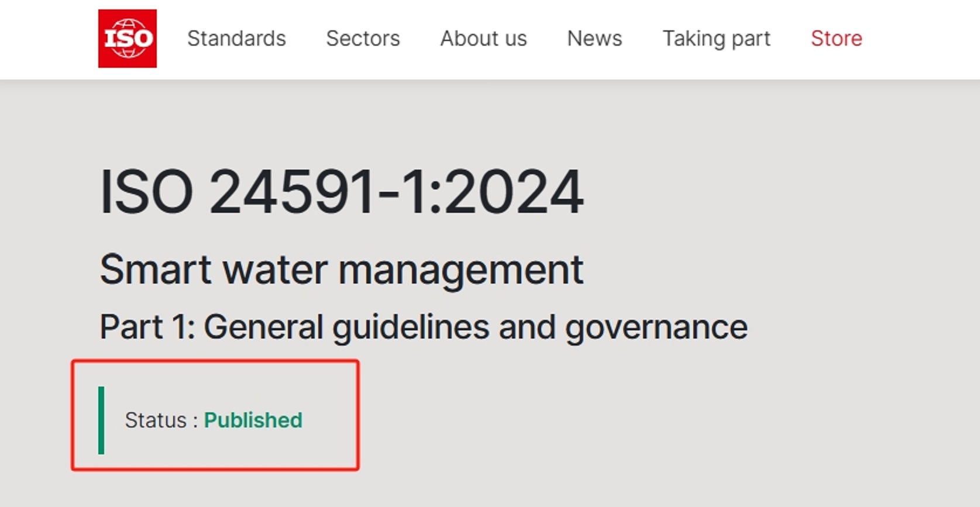This screenshot has width=980, height=507.
Task: Click the word governance in subtitle
Action: click(x=656, y=326)
